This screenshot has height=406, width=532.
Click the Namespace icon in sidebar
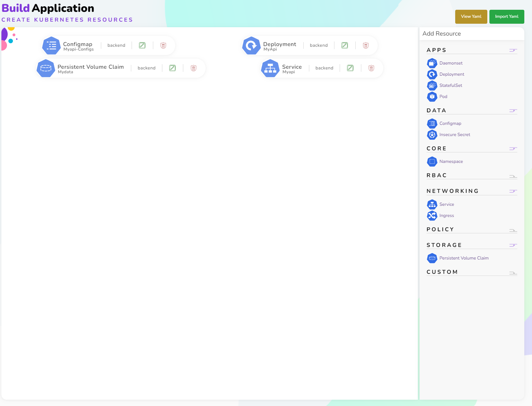coord(432,161)
